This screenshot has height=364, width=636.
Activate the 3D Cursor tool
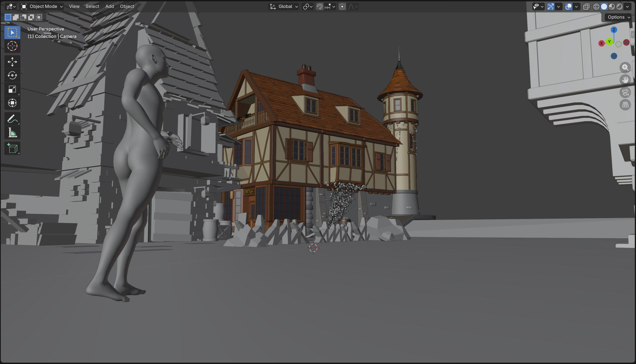(x=12, y=46)
